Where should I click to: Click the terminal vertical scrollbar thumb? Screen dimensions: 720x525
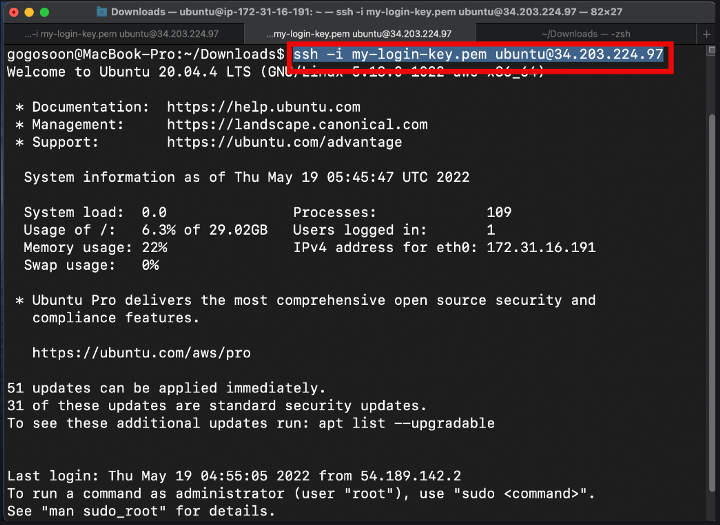712,303
